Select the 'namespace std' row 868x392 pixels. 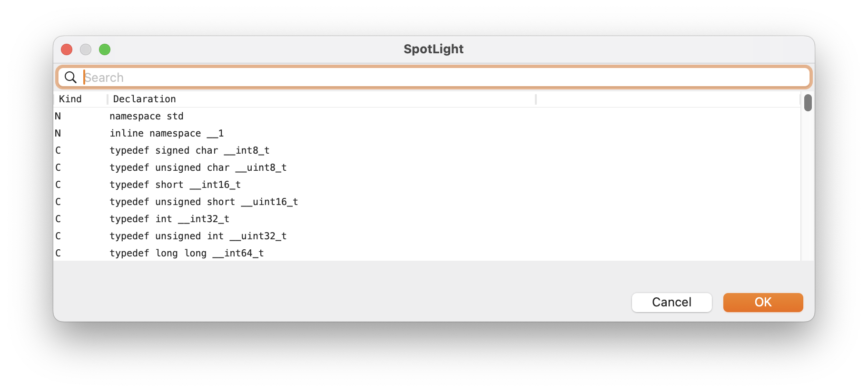pyautogui.click(x=427, y=116)
